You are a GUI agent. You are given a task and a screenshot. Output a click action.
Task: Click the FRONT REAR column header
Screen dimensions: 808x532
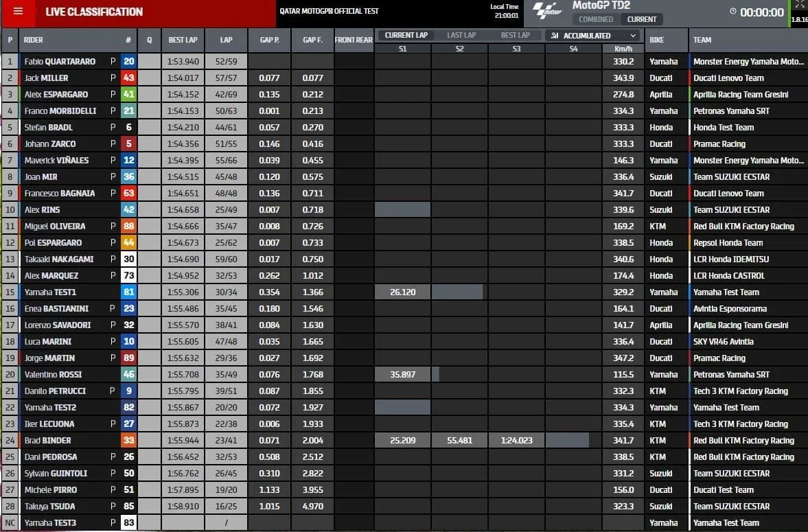tap(354, 40)
